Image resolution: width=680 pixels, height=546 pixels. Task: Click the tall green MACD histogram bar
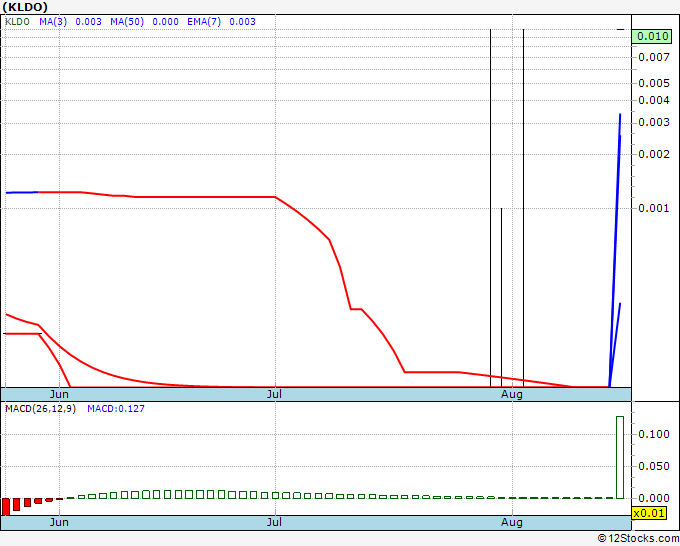click(620, 457)
